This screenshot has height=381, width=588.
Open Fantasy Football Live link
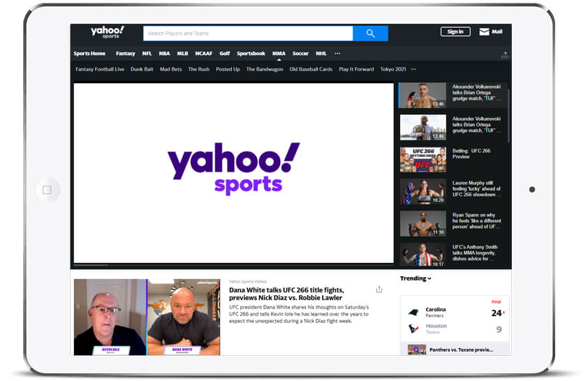click(x=100, y=69)
